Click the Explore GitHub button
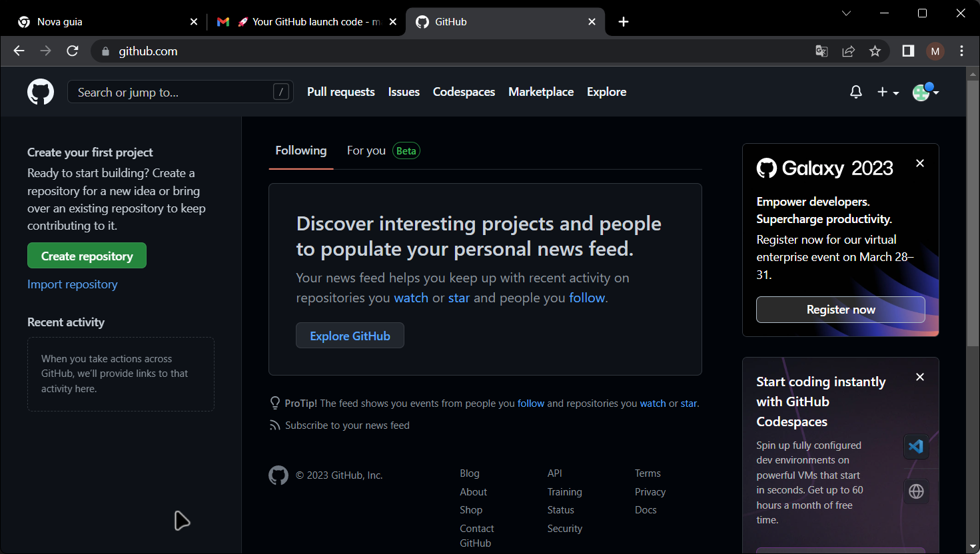The height and width of the screenshot is (554, 980). click(x=350, y=336)
